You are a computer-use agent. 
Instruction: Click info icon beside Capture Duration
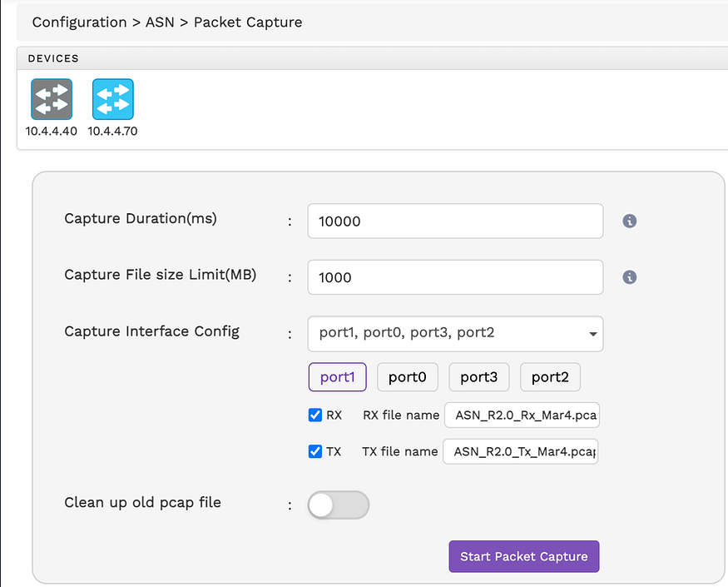click(x=630, y=221)
